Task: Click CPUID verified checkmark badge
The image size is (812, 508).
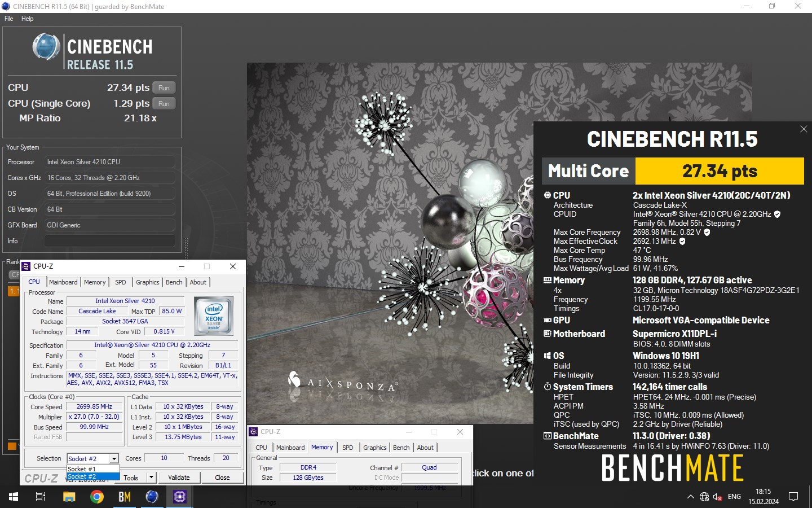Action: click(x=777, y=214)
